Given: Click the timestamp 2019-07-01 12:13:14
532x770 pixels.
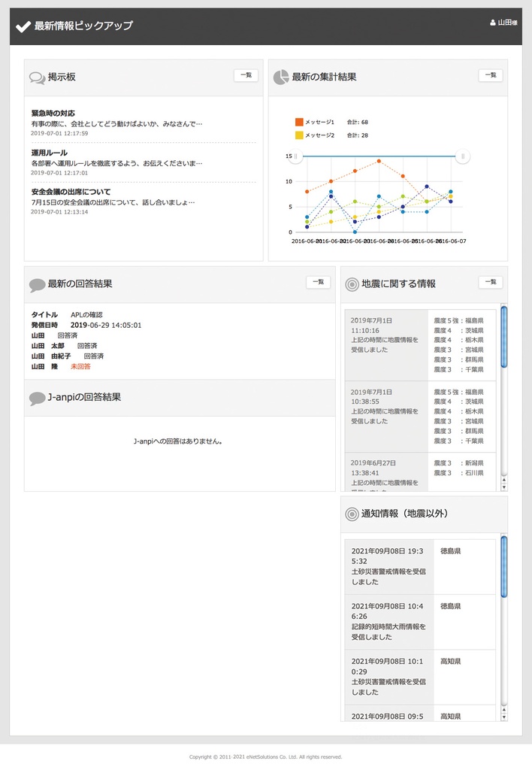Looking at the screenshot, I should point(59,212).
